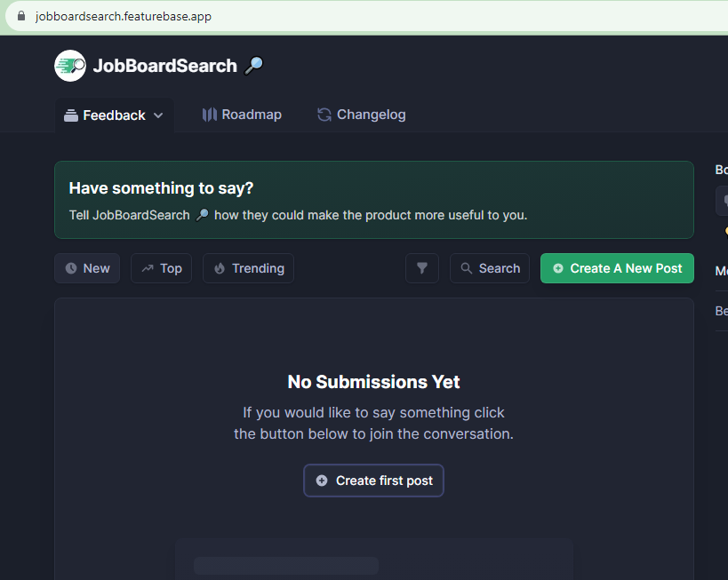Image resolution: width=728 pixels, height=580 pixels.
Task: Click the lock icon in address bar
Action: click(21, 16)
